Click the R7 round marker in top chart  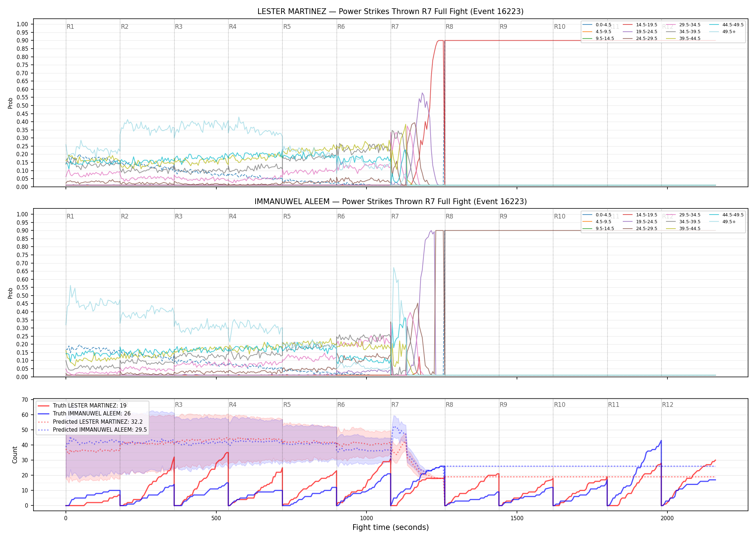pos(395,27)
